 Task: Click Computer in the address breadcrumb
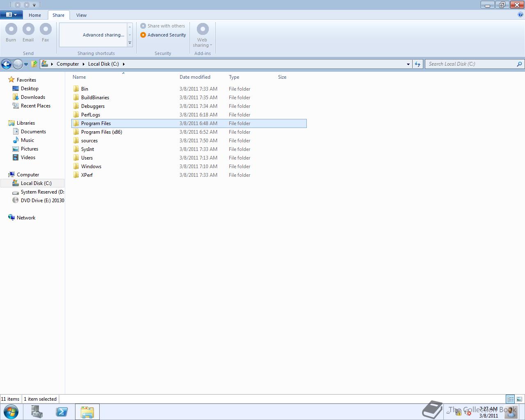pyautogui.click(x=68, y=64)
